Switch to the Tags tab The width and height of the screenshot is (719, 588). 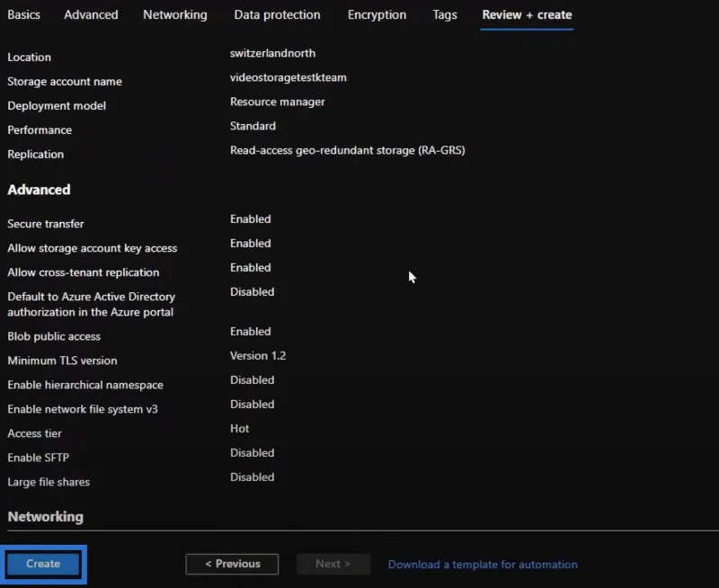coord(445,14)
